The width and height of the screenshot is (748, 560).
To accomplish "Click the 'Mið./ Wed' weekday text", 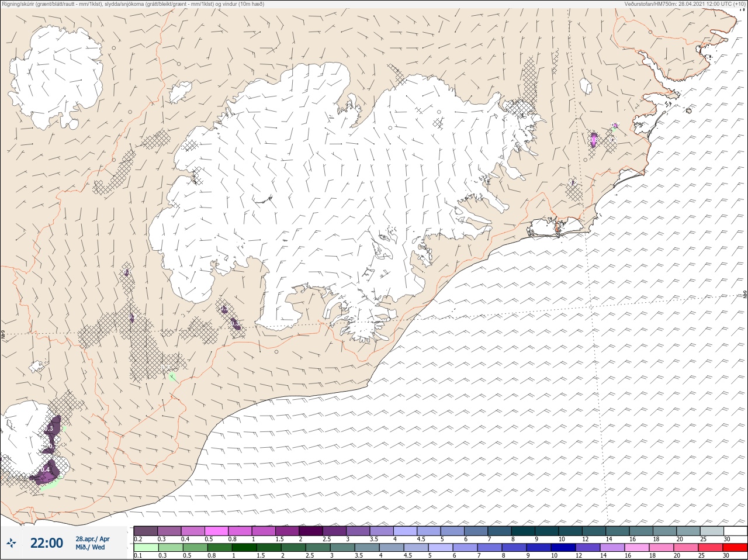I will tap(90, 547).
